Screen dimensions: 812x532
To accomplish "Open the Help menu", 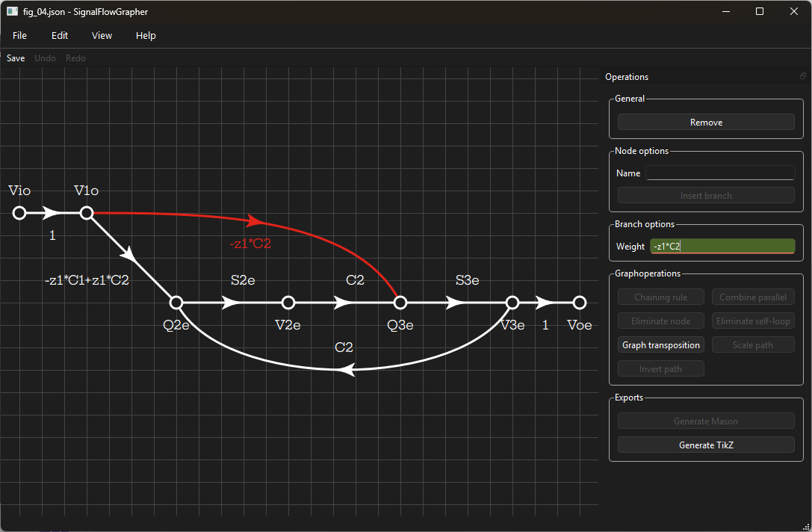I will pyautogui.click(x=146, y=35).
